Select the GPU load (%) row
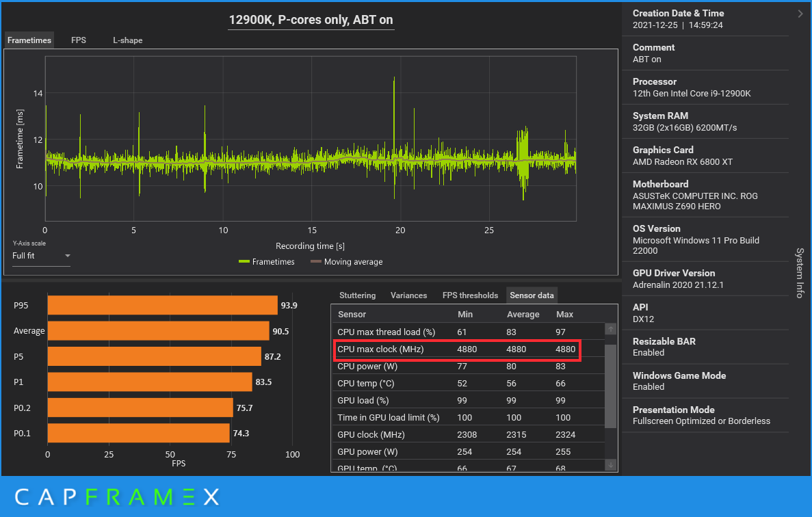812x517 pixels. (468, 400)
